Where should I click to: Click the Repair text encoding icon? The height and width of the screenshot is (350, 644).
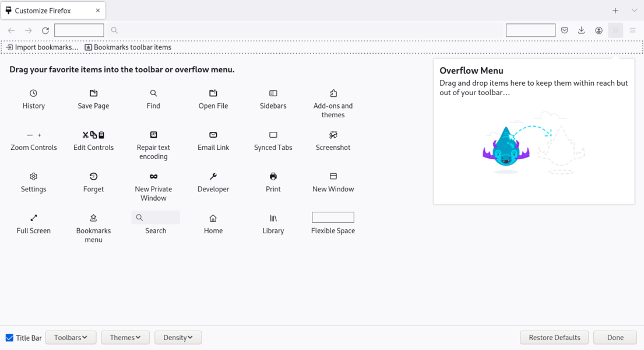click(x=153, y=135)
